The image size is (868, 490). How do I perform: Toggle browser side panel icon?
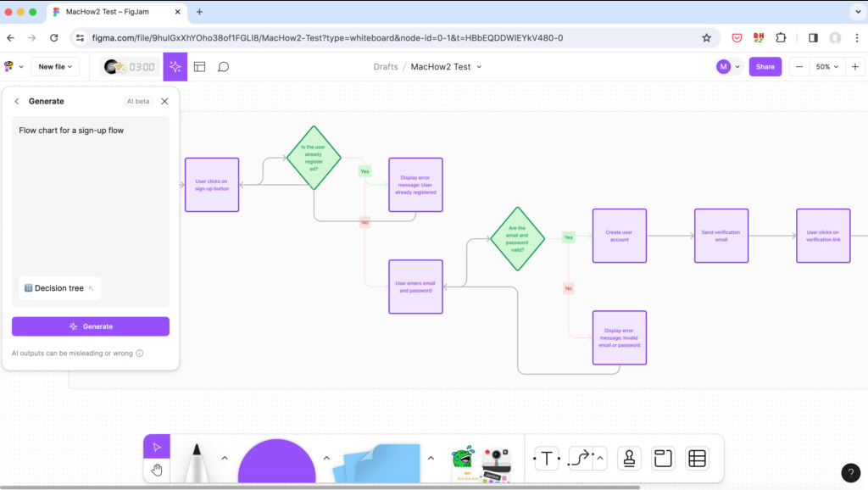point(813,37)
